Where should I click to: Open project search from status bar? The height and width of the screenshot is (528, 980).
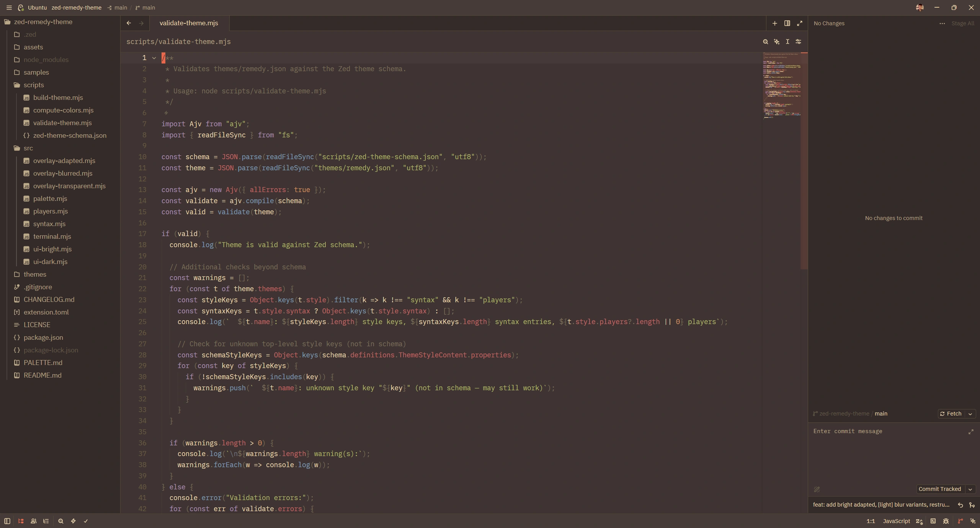pos(60,521)
